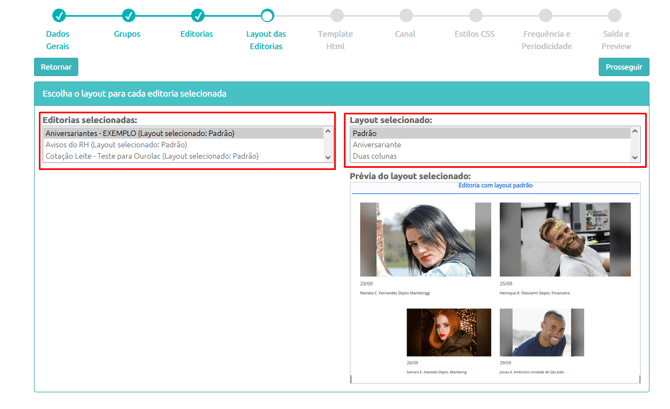
Task: Click the Estilos CSS step circle
Action: [476, 15]
